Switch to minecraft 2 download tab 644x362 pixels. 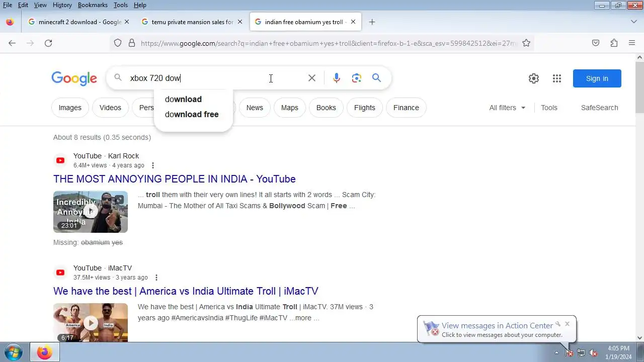tap(79, 22)
